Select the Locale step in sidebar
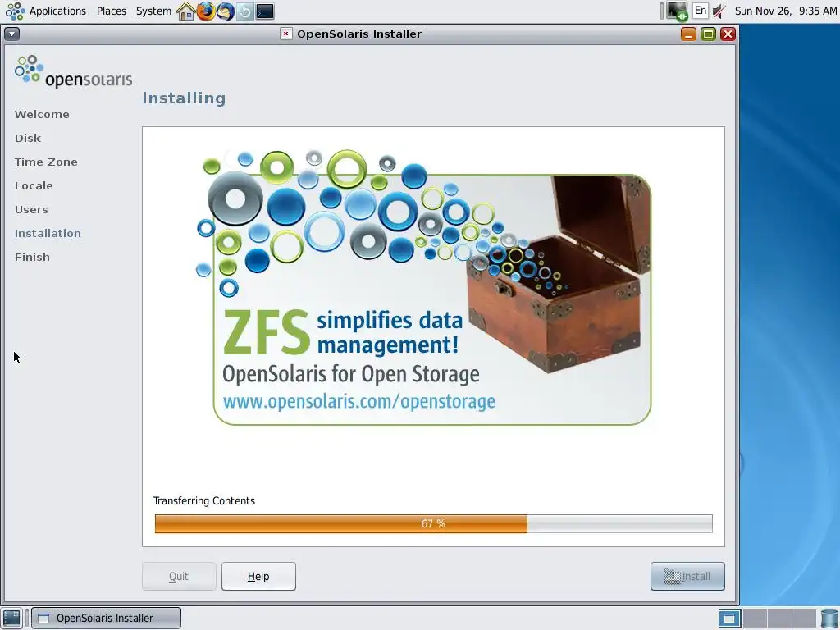The height and width of the screenshot is (630, 840). (34, 186)
